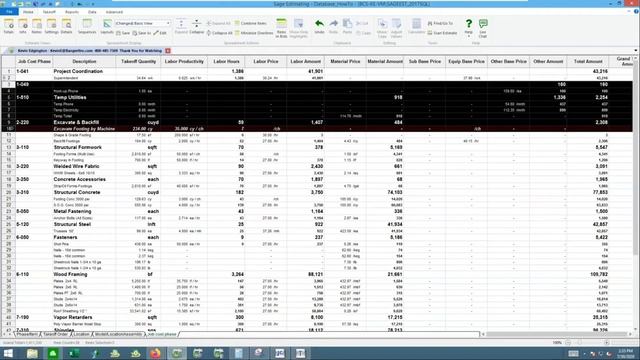Screen dimensions: 640x360
Task: Click the Minimize Overlines option
Action: click(254, 33)
